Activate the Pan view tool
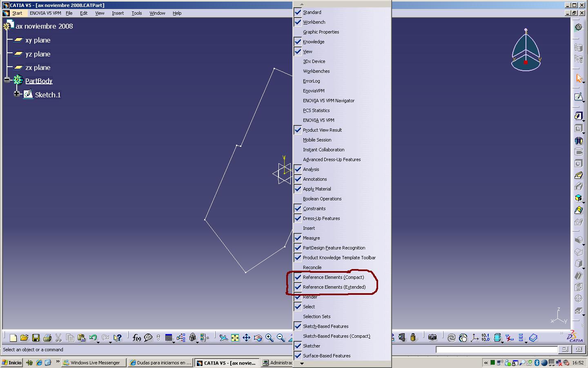Screen dimensions: 588x368 tap(246, 338)
